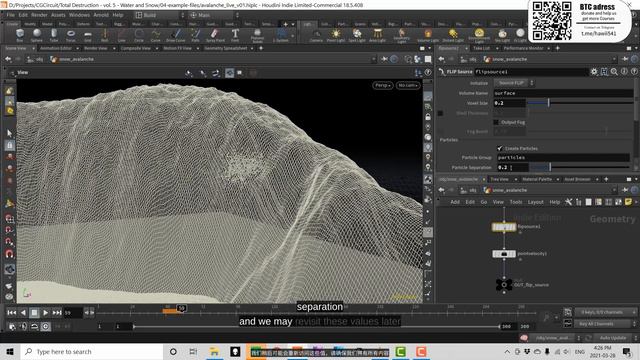
Task: Click the Particle Separation slider
Action: [x=580, y=167]
